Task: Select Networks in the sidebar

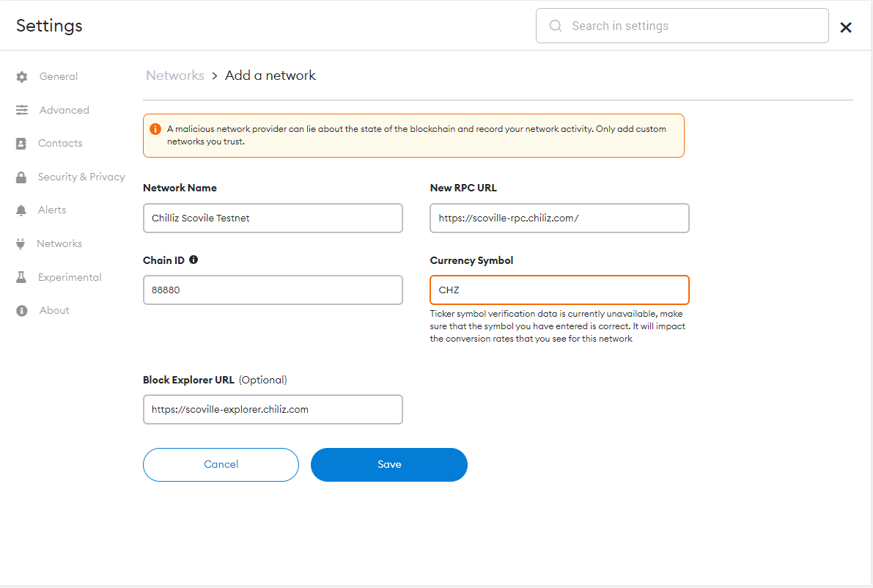Action: 59,243
